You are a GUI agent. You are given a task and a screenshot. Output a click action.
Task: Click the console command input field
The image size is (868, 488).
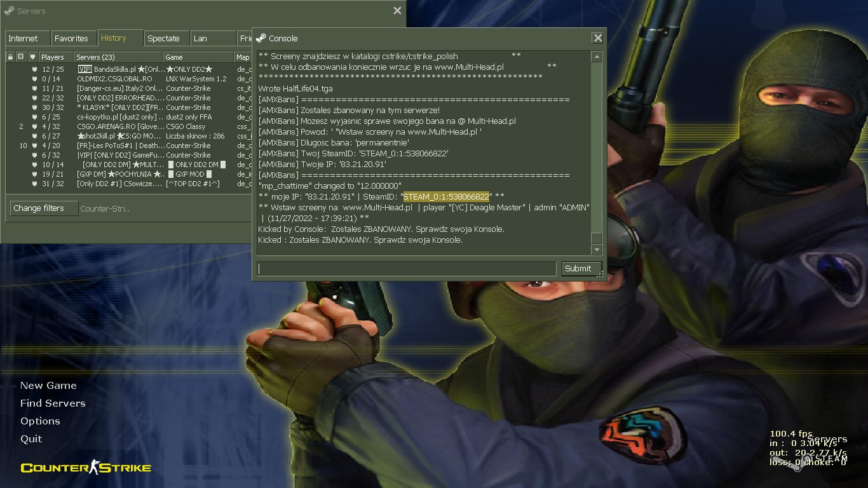[407, 268]
